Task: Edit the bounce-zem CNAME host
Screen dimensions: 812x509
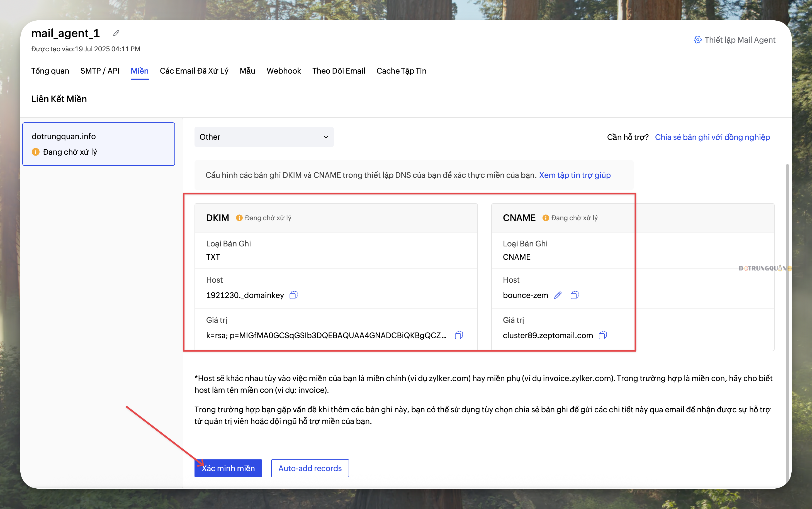Action: [x=558, y=295]
